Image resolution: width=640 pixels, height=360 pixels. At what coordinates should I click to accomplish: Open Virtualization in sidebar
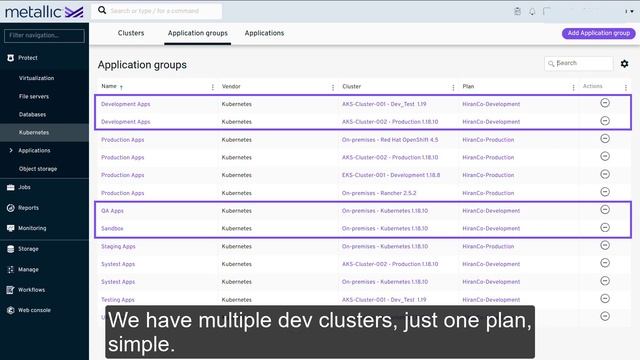click(x=36, y=78)
